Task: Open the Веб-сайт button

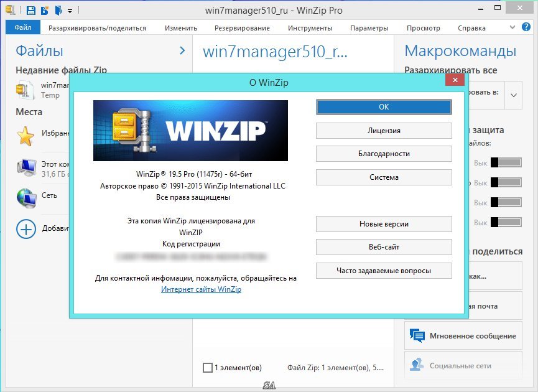Action: 384,247
